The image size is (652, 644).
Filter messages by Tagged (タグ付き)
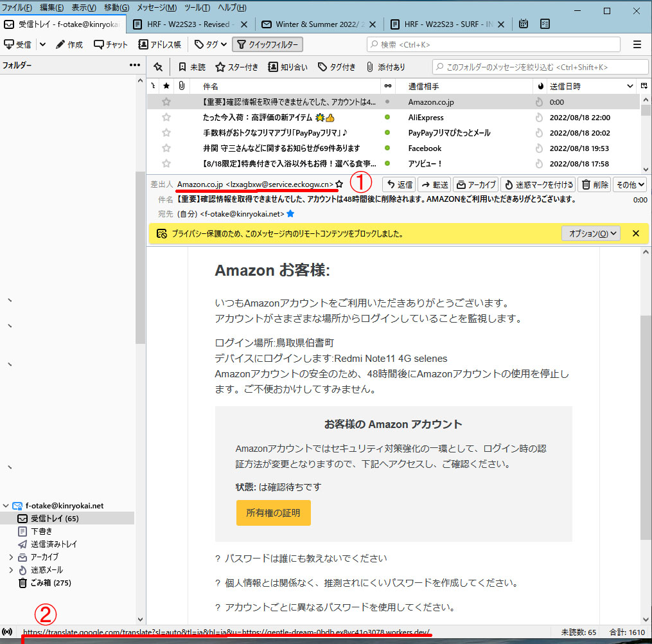[x=337, y=67]
